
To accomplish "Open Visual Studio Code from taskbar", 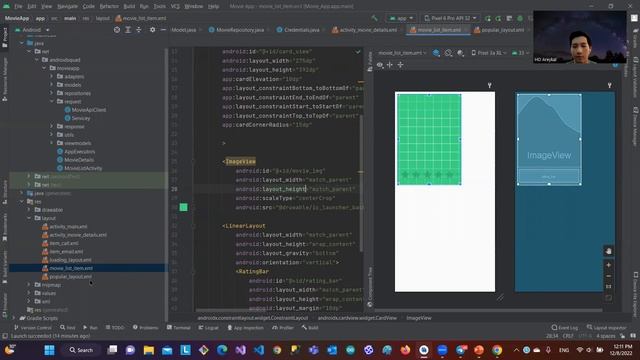I will pyautogui.click(x=259, y=350).
